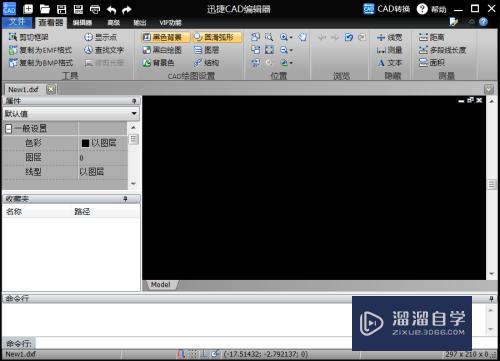Measure with the 距离 distance tool
500x361 pixels.
[x=431, y=37]
